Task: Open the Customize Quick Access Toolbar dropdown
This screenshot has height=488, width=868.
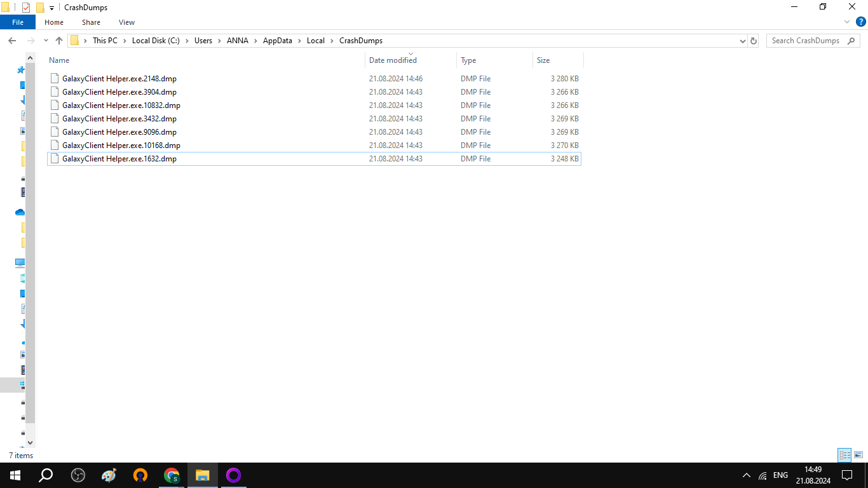Action: pyautogui.click(x=51, y=8)
